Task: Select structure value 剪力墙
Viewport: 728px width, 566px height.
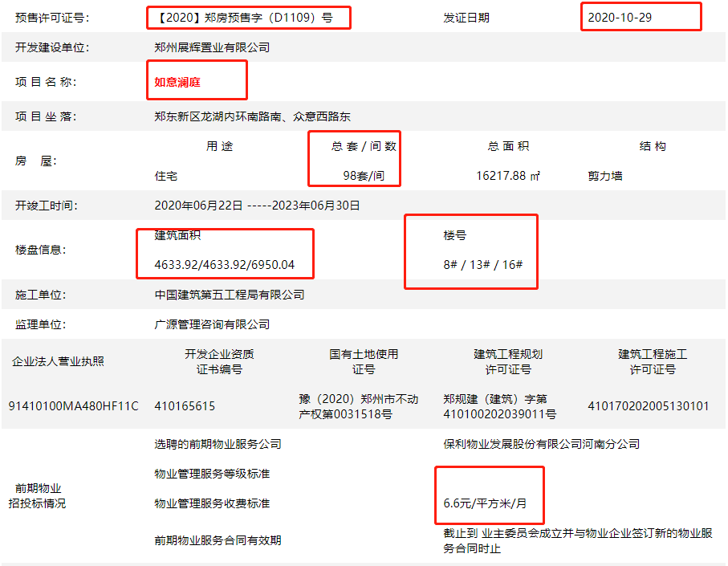Action: [605, 176]
